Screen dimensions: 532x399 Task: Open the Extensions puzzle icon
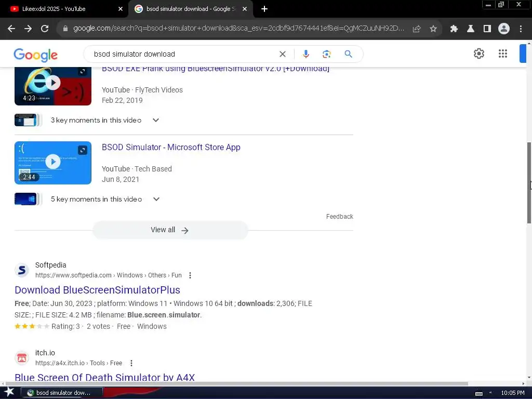(454, 29)
